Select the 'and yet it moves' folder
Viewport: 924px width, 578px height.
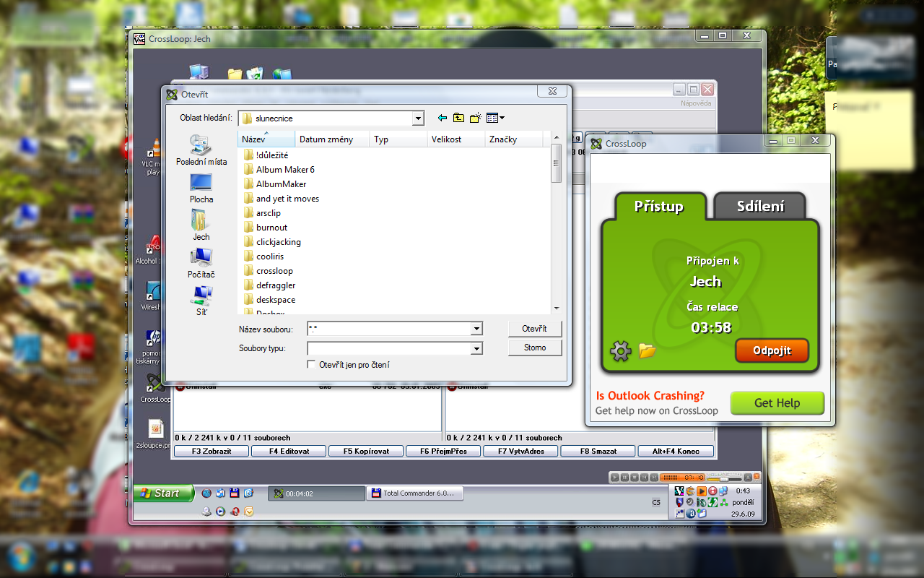coord(281,198)
